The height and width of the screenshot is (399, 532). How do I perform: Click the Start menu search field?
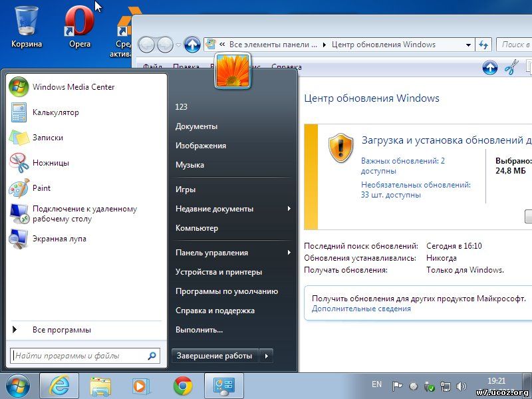pos(82,355)
